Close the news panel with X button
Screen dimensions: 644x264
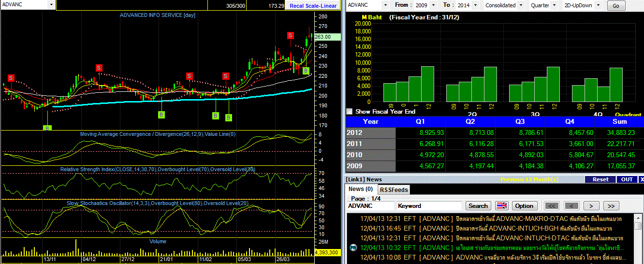[641, 179]
